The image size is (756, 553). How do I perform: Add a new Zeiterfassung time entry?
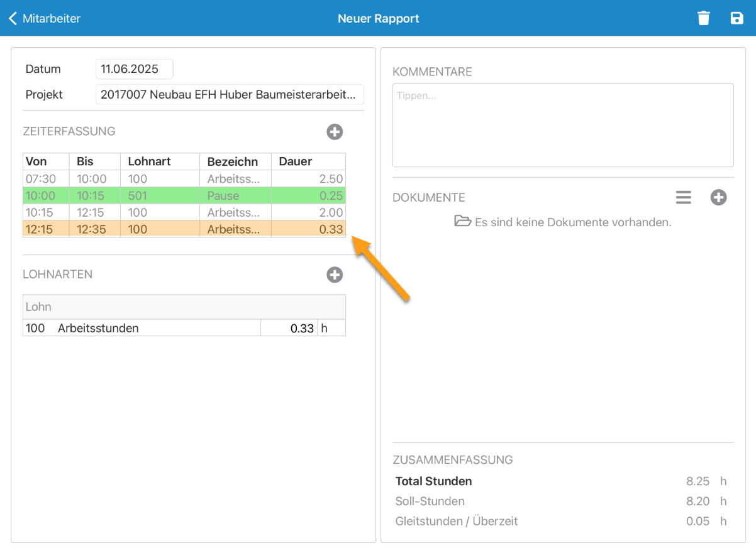(335, 132)
